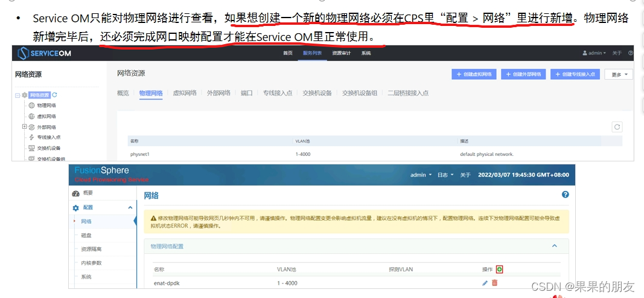The width and height of the screenshot is (644, 298).
Task: Click 创建专线接入点 button
Action: pyautogui.click(x=575, y=74)
